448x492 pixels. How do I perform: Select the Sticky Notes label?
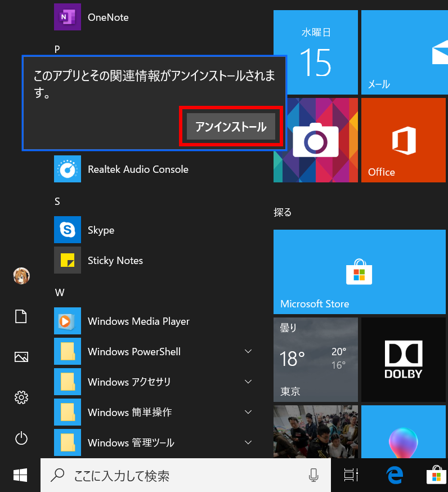[115, 261]
